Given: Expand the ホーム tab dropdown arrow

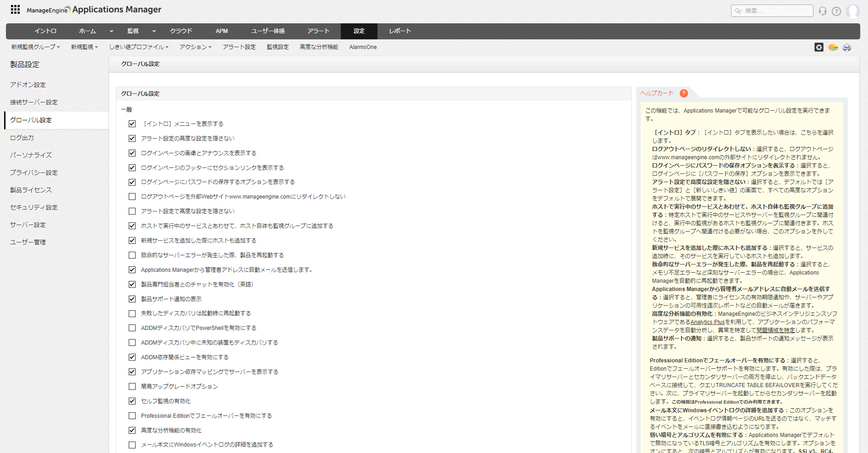Looking at the screenshot, I should click(111, 31).
